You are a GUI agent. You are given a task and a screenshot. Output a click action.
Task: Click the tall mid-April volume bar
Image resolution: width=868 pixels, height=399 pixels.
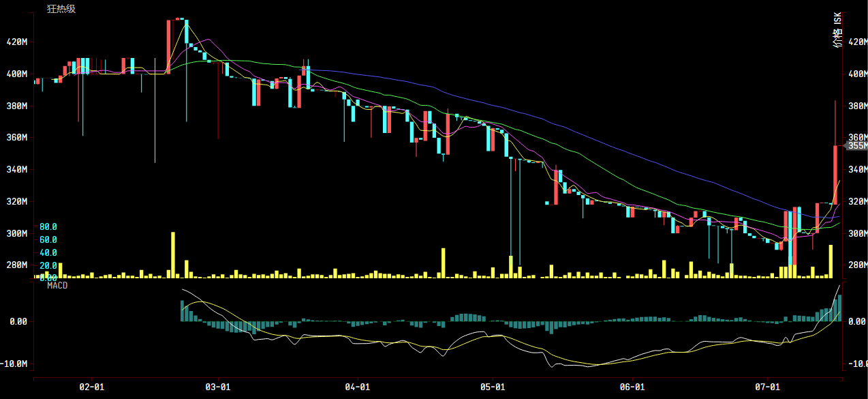443,263
